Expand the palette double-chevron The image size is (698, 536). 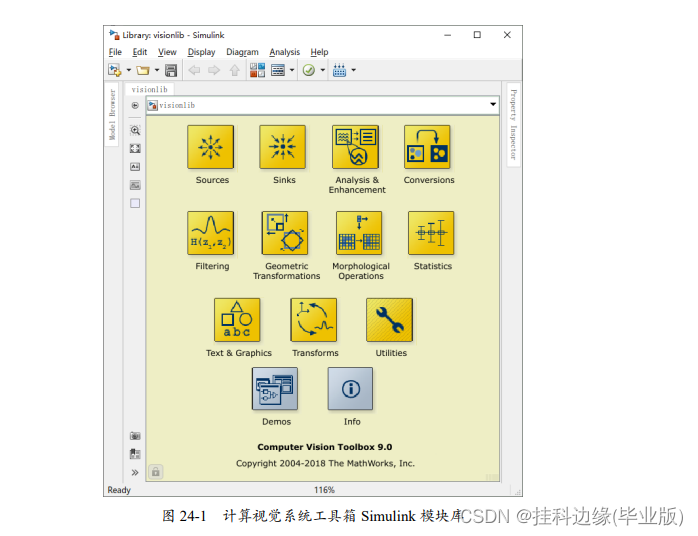coord(135,472)
